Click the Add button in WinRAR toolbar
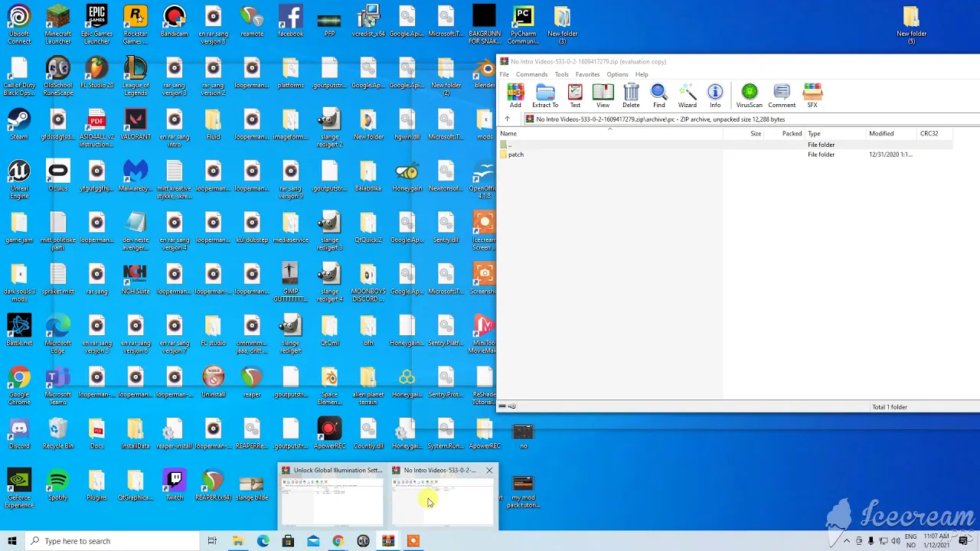This screenshot has height=551, width=980. tap(515, 96)
